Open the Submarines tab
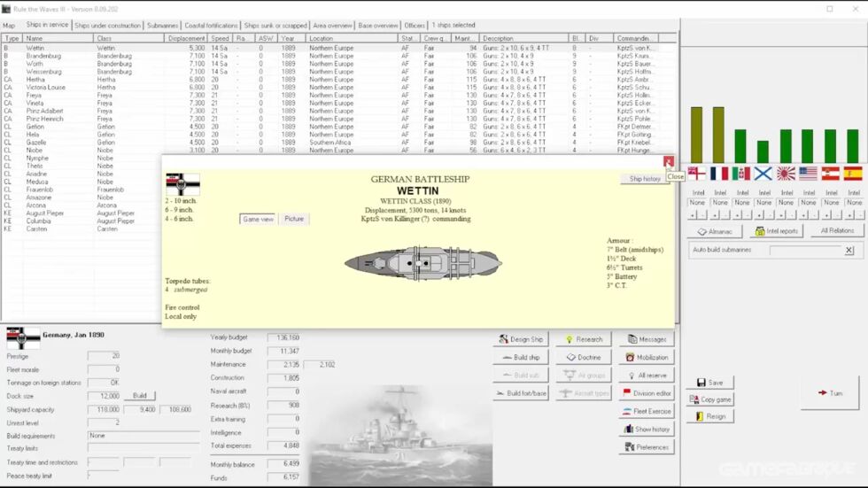Viewport: 868px width, 488px height. pos(162,26)
